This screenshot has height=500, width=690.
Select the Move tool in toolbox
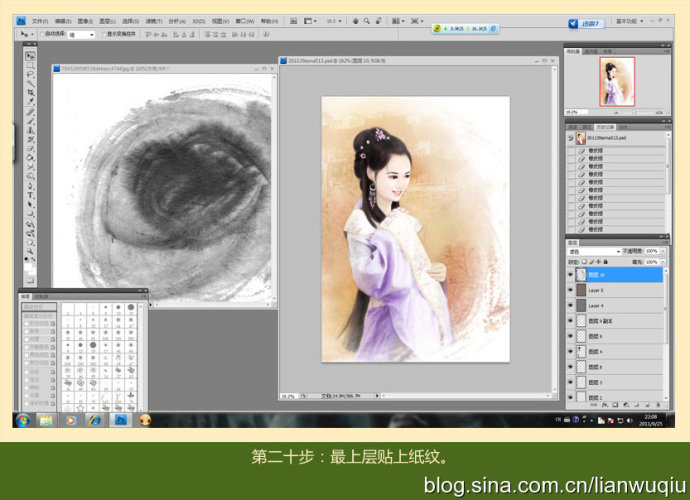30,56
